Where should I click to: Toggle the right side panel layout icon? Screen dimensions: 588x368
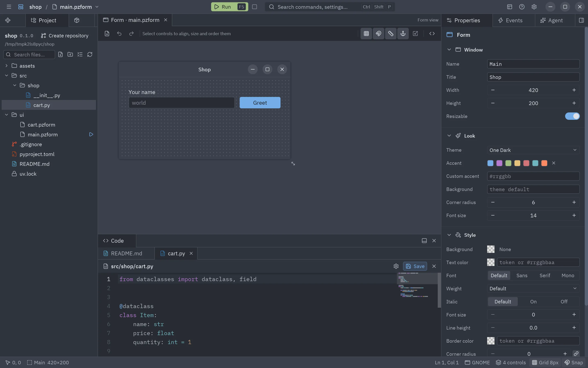[581, 20]
